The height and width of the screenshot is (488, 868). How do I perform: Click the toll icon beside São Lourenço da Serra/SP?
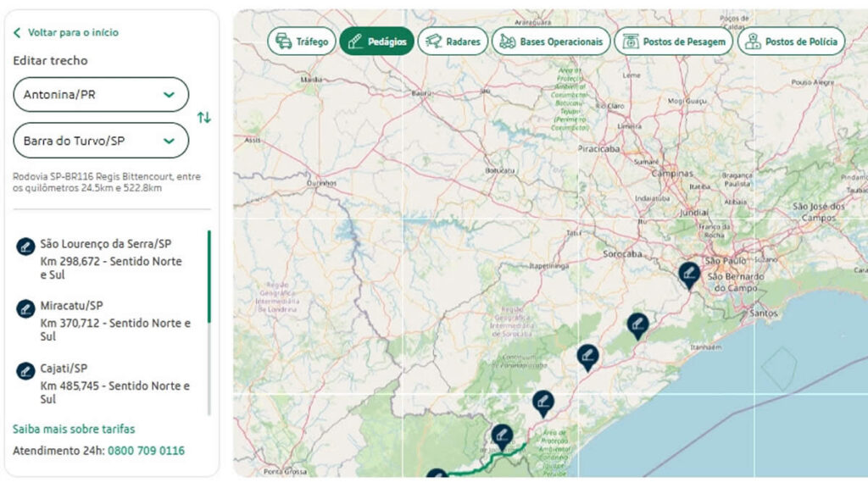click(x=25, y=247)
